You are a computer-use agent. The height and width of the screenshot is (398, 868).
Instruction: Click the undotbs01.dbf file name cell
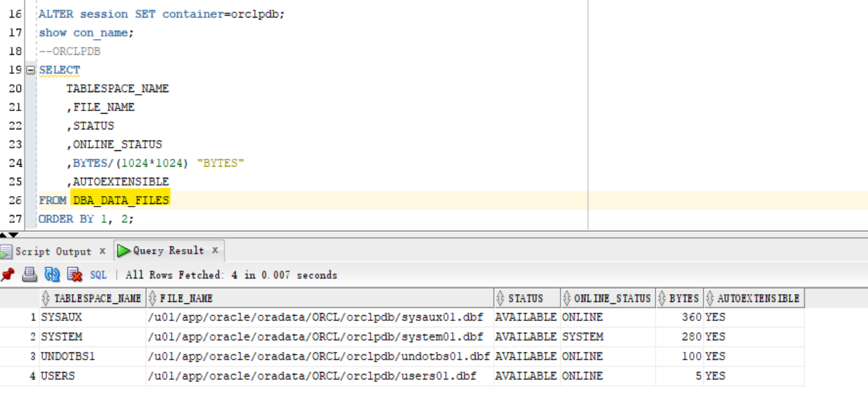[x=320, y=357]
